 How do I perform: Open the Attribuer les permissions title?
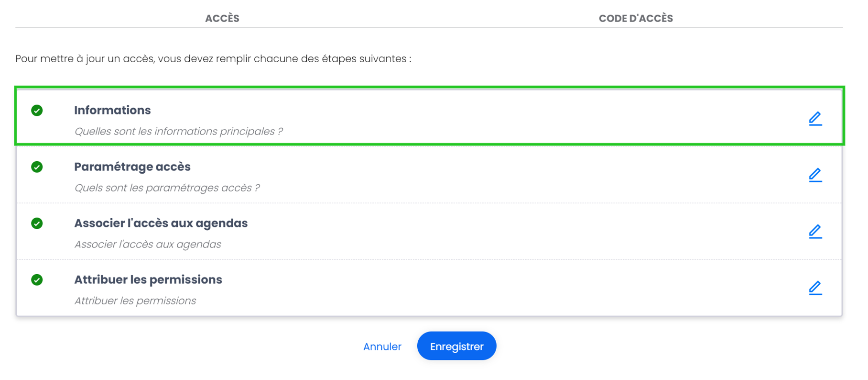click(x=148, y=279)
